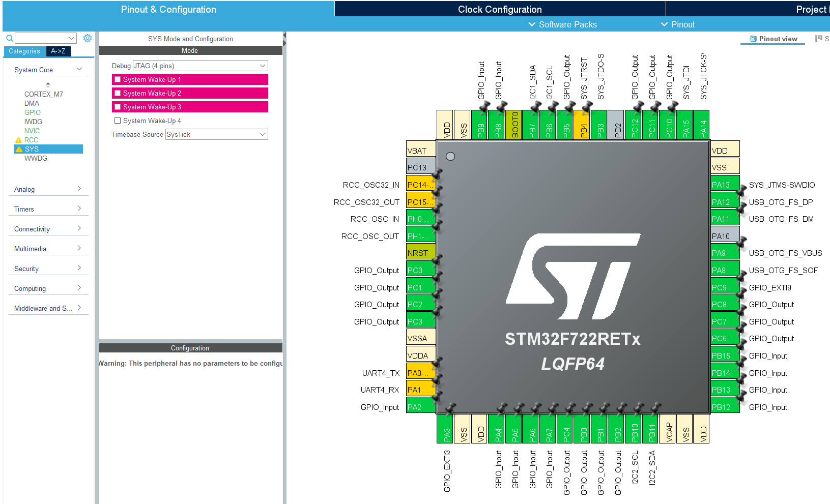Toggle System Wake-Up 3 checkbox
The height and width of the screenshot is (504, 830).
click(118, 107)
